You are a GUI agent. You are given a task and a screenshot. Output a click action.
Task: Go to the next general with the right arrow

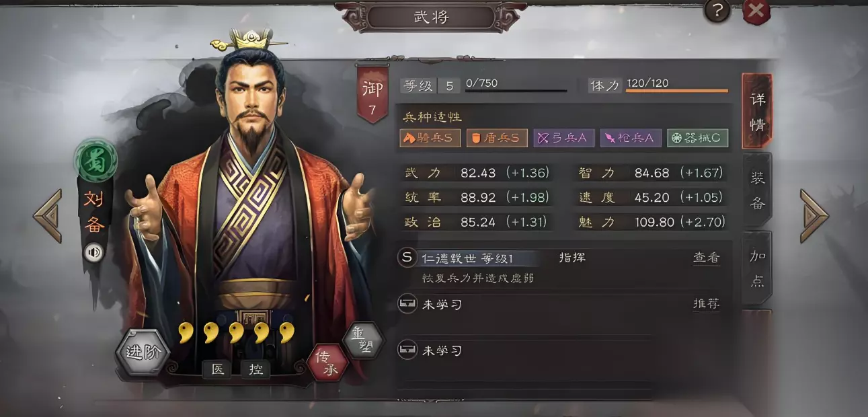(814, 216)
